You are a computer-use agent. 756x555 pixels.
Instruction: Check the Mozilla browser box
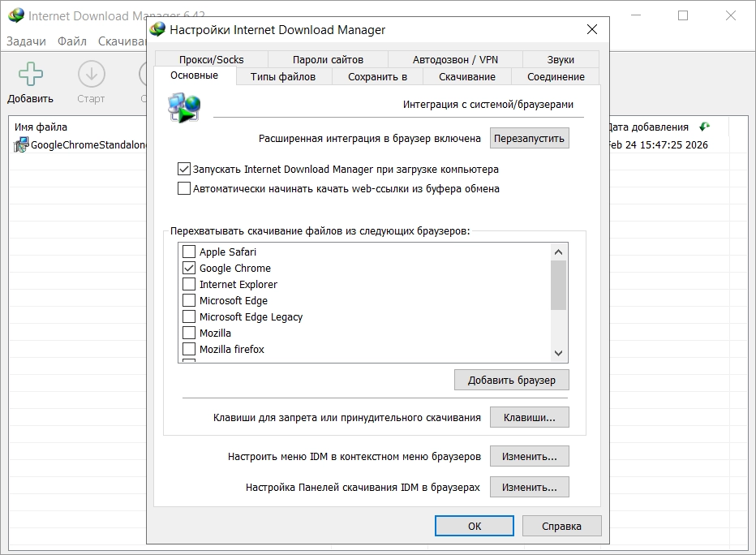[188, 333]
